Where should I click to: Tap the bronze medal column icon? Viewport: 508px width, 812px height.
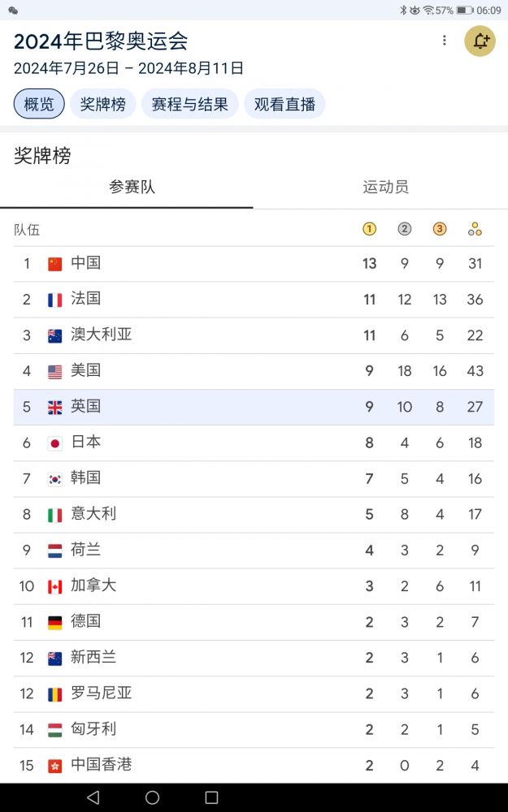coord(440,229)
